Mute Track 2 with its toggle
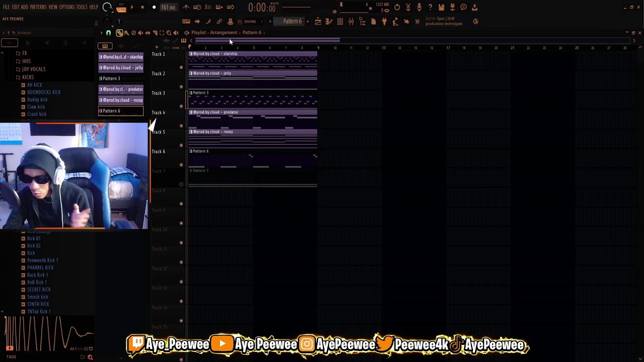 click(181, 87)
